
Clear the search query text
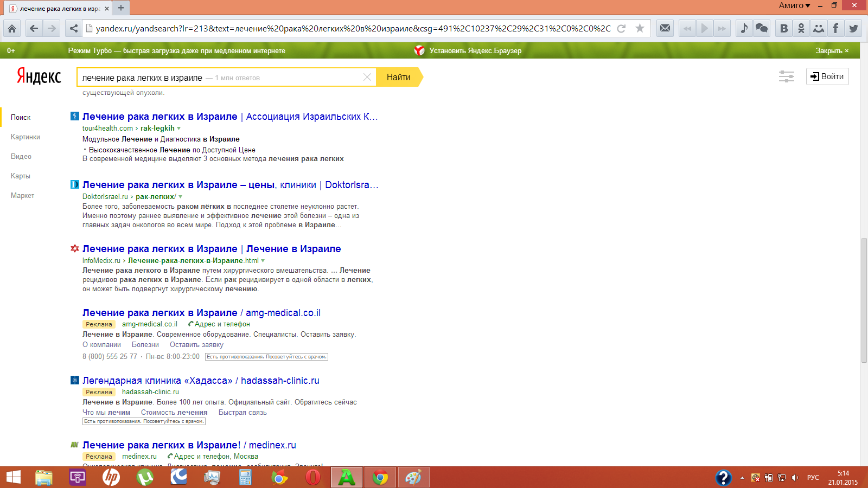pos(367,77)
